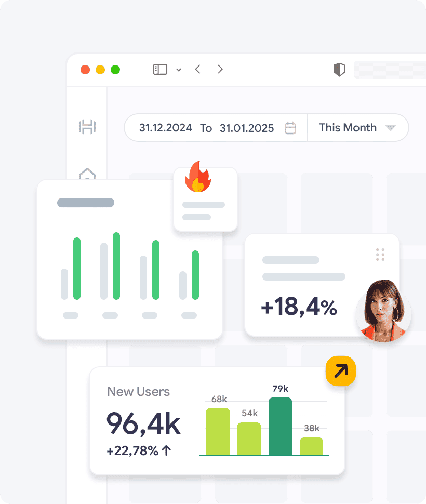
Task: Open the sidebar chevron dropdown in the toolbar
Action: click(x=179, y=69)
